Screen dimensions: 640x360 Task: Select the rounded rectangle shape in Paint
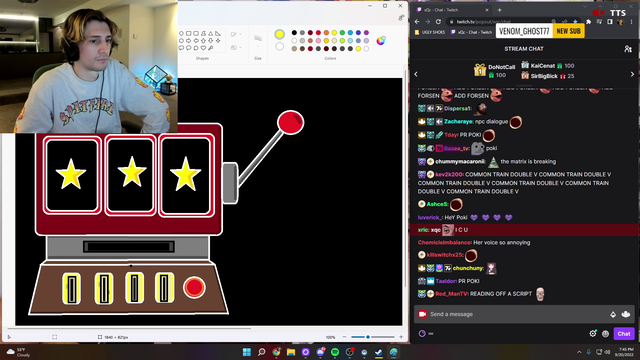click(196, 33)
